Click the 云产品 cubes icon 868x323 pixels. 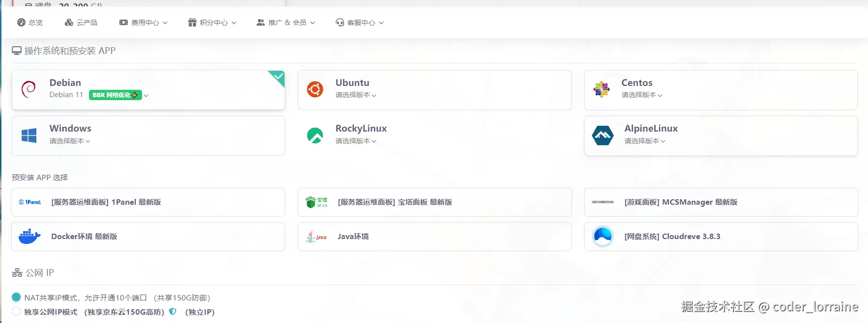tap(69, 23)
